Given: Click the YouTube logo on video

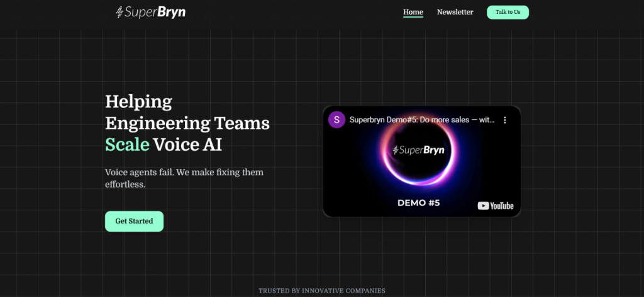Looking at the screenshot, I should (496, 205).
